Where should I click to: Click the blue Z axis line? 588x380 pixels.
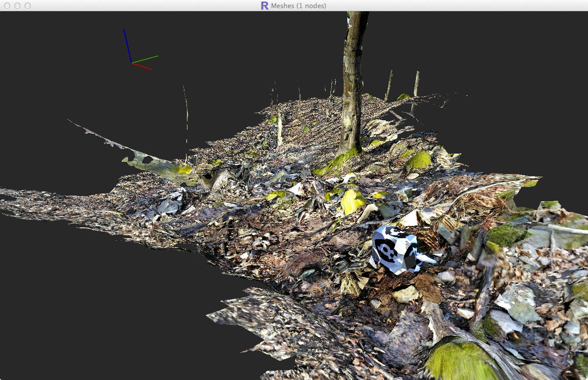click(127, 46)
